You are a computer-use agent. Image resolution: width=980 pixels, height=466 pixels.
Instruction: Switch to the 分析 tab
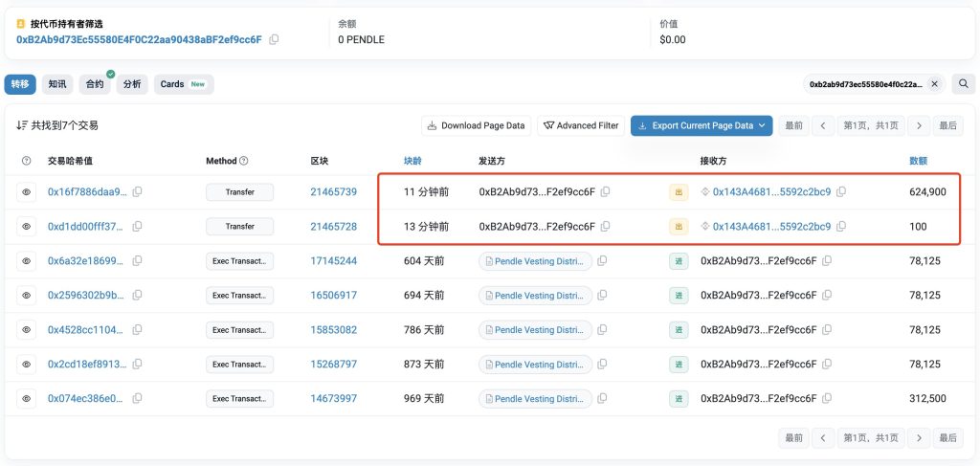(x=131, y=84)
